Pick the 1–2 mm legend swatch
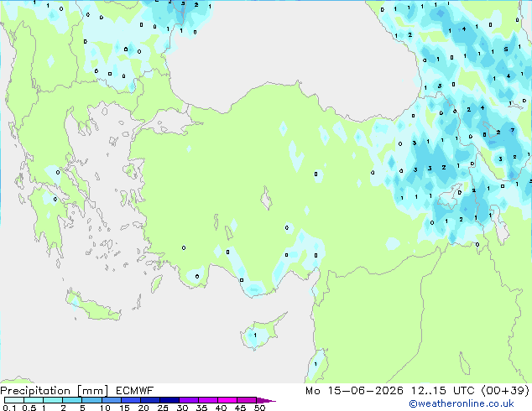 [53, 400]
